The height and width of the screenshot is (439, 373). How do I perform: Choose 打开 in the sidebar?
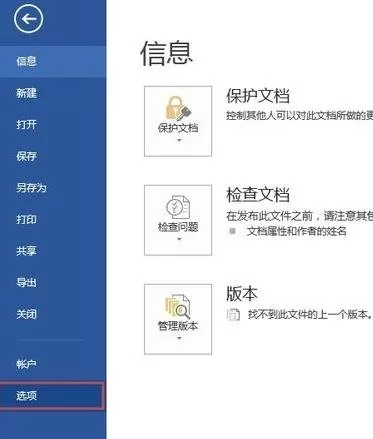(x=53, y=125)
